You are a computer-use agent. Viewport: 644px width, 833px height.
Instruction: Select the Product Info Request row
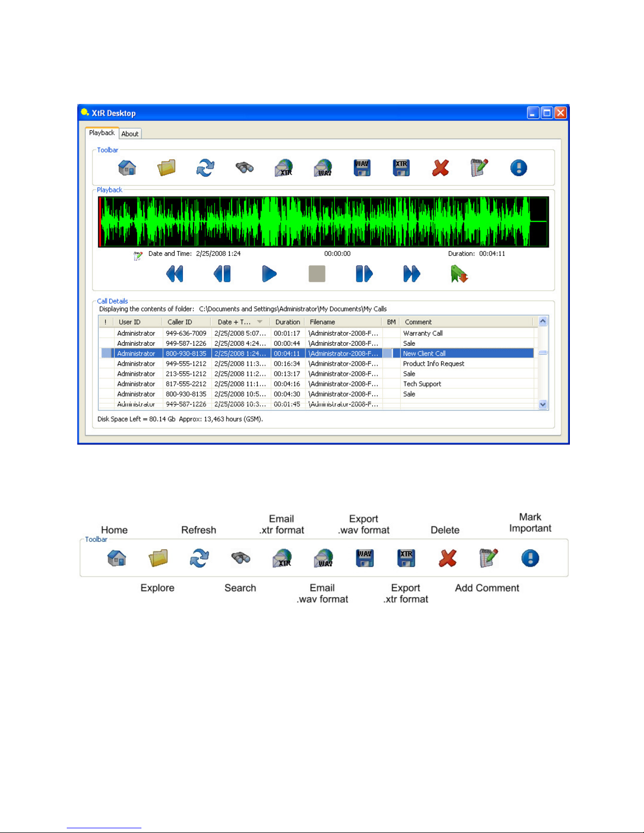(x=318, y=364)
